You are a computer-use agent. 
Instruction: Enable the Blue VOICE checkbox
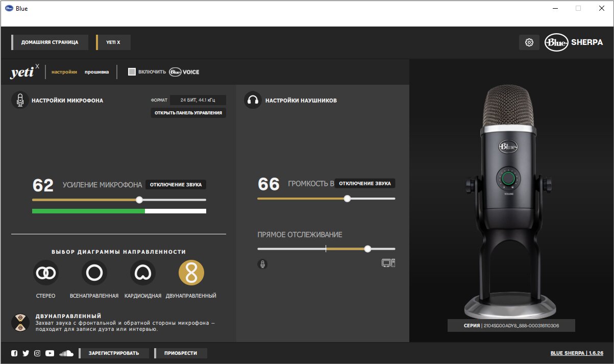click(x=132, y=72)
